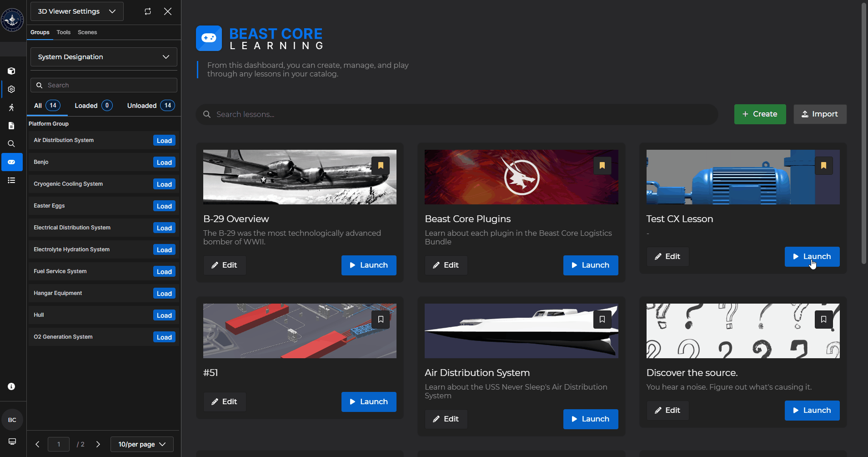Load the Cryogenic Cooling System group
Image resolution: width=868 pixels, height=457 pixels.
pyautogui.click(x=164, y=184)
